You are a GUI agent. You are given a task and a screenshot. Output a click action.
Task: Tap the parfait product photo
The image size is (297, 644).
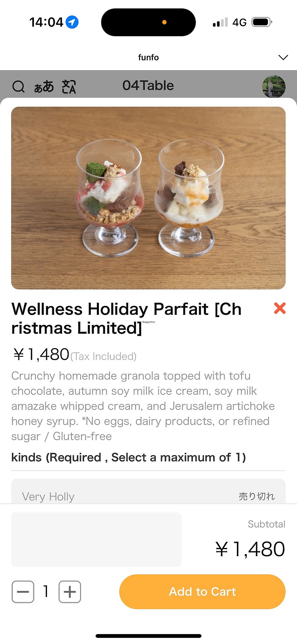[148, 198]
